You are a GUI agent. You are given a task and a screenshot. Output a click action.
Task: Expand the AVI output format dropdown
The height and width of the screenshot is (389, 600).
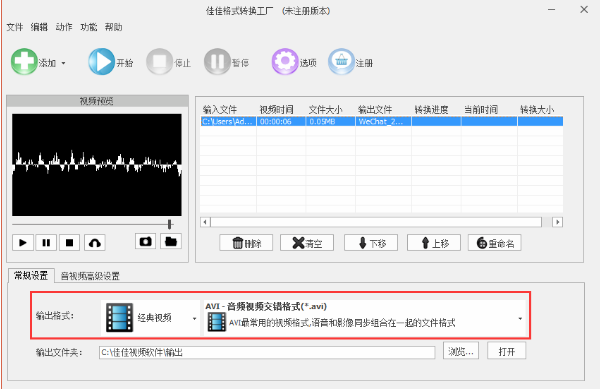tap(365, 317)
